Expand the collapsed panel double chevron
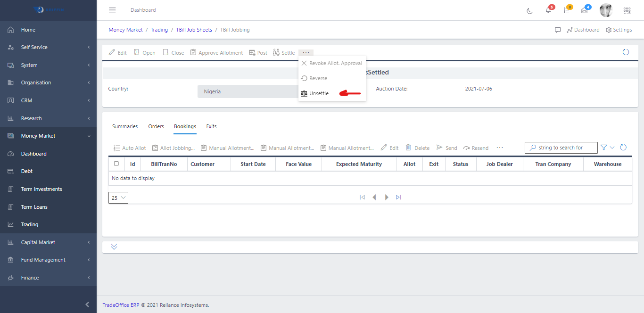Image resolution: width=644 pixels, height=313 pixels. point(114,247)
